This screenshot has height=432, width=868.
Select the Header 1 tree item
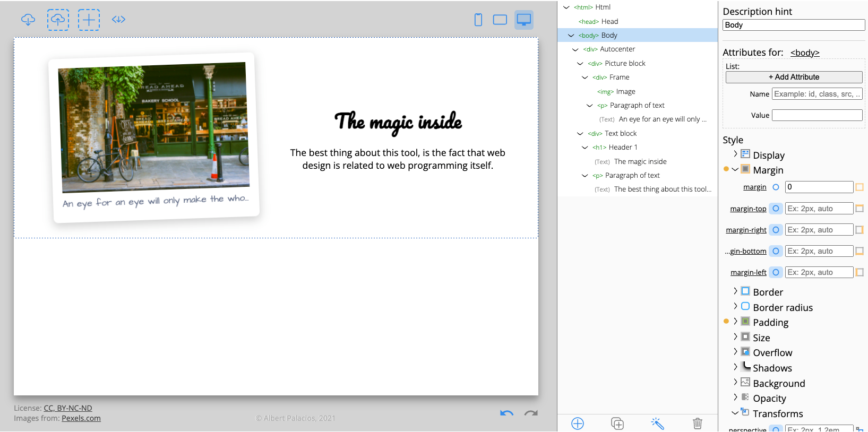[x=622, y=148]
